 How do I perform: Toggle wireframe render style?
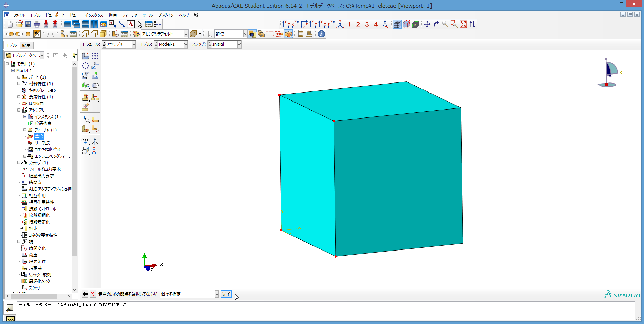[85, 34]
